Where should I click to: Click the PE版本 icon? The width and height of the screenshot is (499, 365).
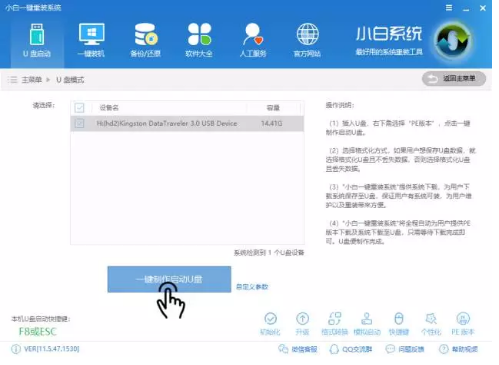[x=463, y=319]
